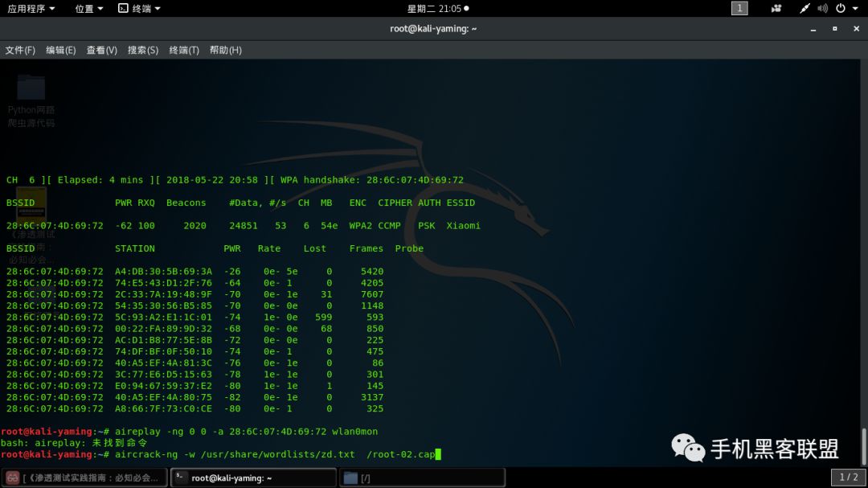Screen dimensions: 868x488
Task: Click the screen recorder camera icon
Action: click(776, 8)
